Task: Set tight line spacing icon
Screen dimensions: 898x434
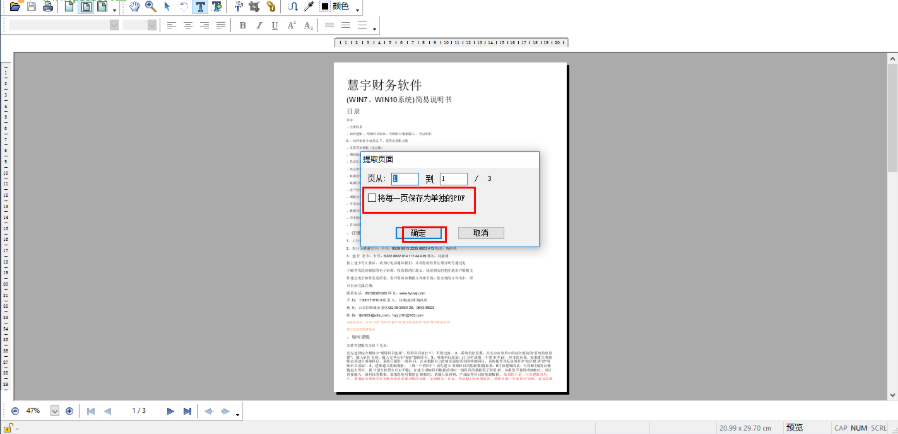Action: click(329, 25)
